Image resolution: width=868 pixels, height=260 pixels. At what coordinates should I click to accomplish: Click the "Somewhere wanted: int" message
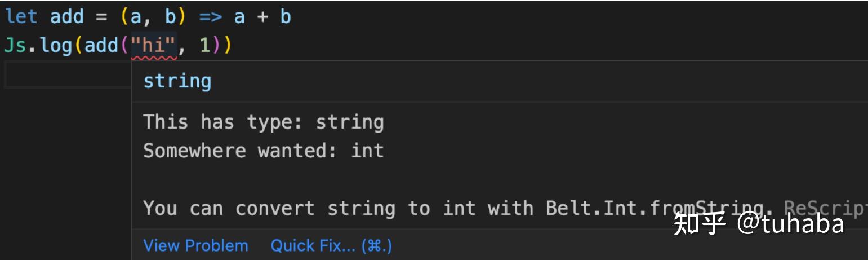(x=263, y=151)
